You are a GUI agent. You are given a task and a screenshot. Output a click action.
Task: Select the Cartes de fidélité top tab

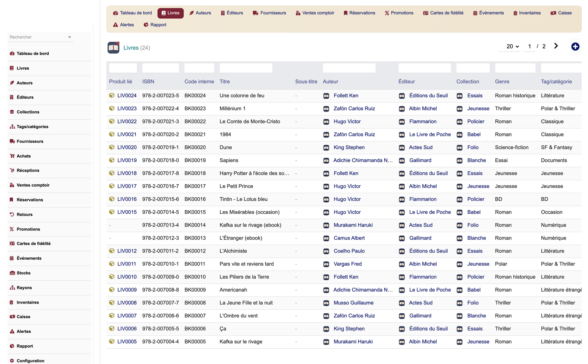(x=443, y=13)
